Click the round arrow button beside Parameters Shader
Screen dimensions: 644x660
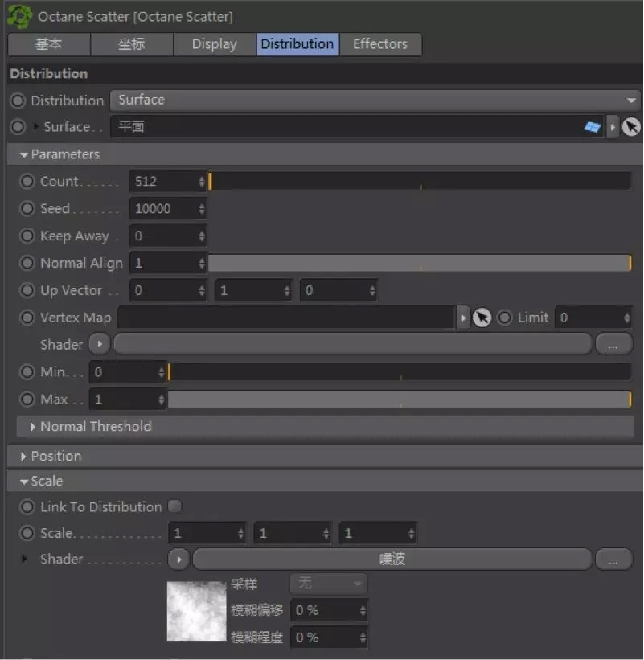click(99, 344)
